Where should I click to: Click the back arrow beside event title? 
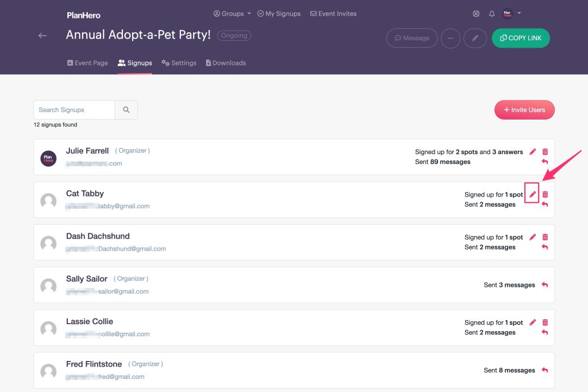(42, 36)
